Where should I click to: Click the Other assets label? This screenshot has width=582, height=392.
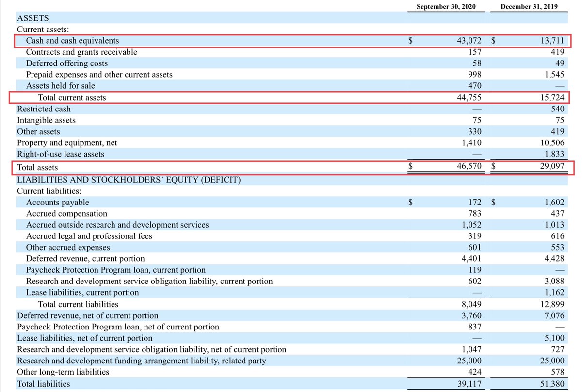point(38,132)
